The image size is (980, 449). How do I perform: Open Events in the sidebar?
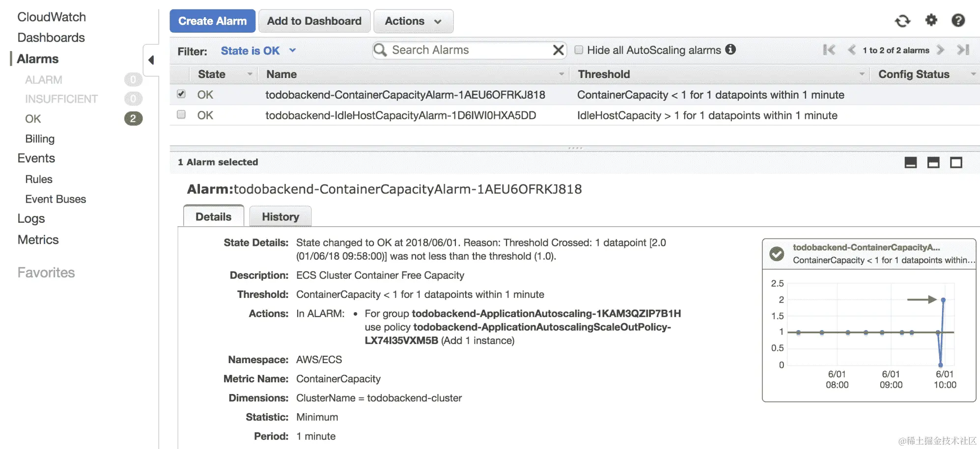tap(36, 158)
